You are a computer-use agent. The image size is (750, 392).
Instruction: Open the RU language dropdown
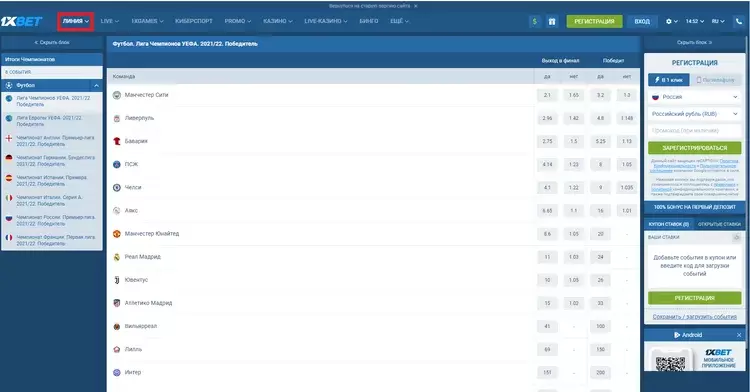click(x=718, y=22)
